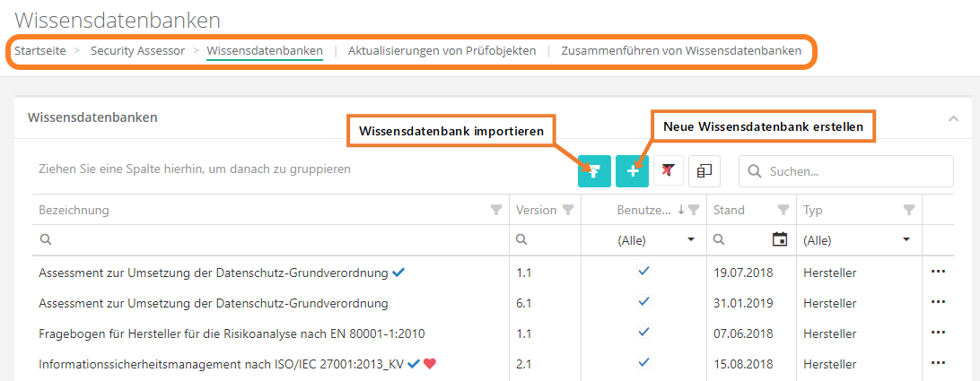
Task: Open the Security Assessor breadcrumb link
Action: [x=137, y=51]
